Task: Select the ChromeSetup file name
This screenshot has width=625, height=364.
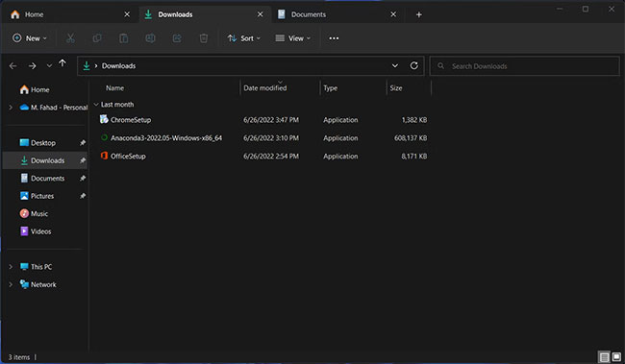Action: (131, 120)
